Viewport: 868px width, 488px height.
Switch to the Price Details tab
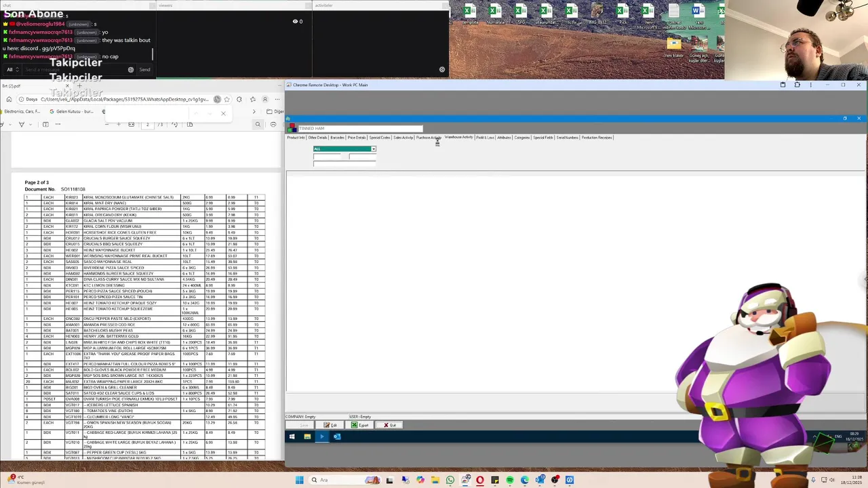click(357, 138)
